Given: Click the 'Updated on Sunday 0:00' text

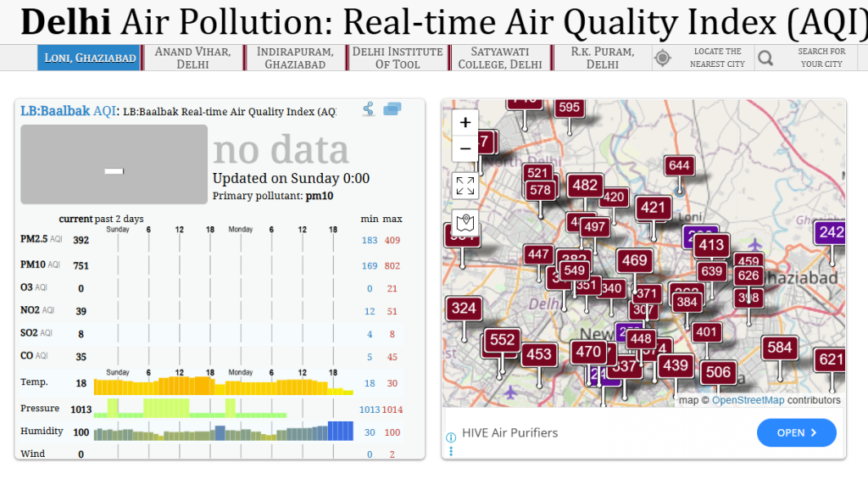Looking at the screenshot, I should [x=292, y=178].
